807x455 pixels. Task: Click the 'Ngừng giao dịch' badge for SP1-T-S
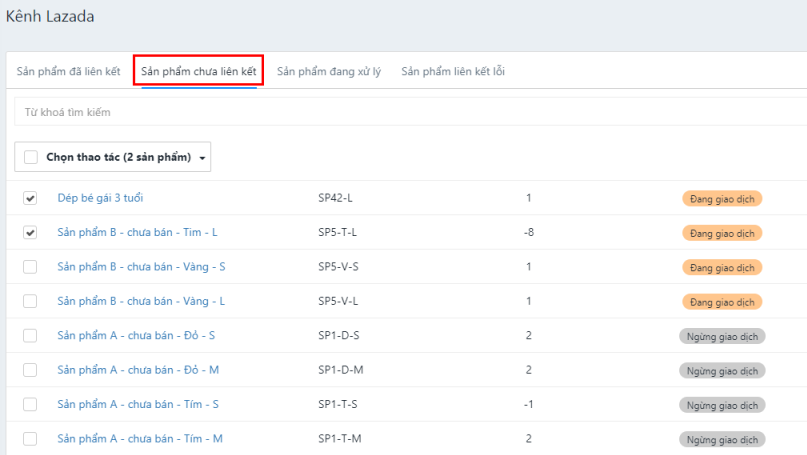coord(722,406)
